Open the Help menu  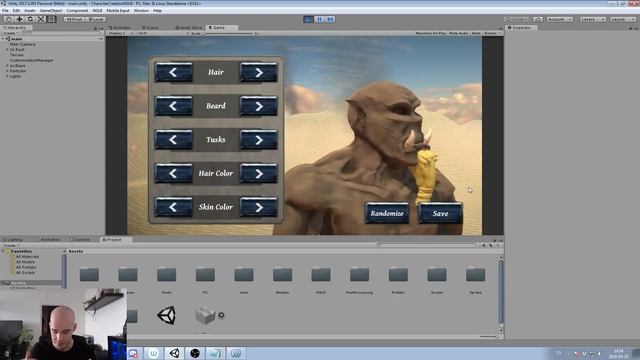tap(158, 11)
